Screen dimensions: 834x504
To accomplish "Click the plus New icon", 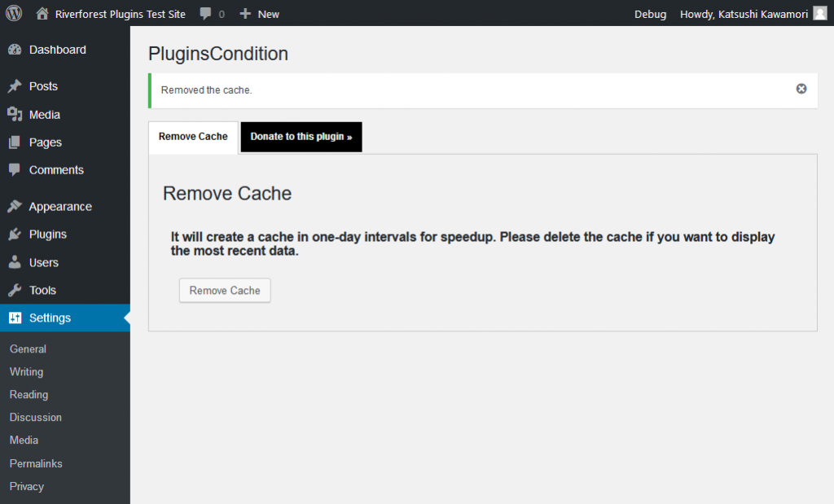I will (245, 14).
